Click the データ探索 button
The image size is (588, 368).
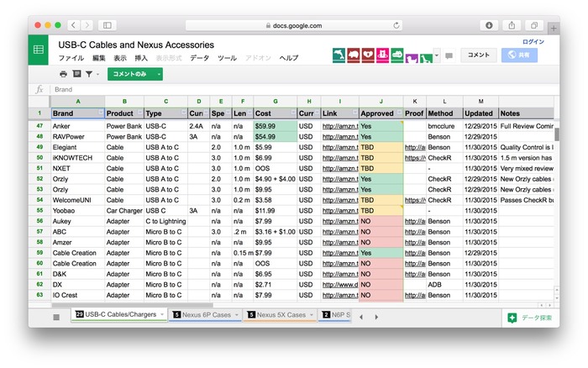coord(530,318)
